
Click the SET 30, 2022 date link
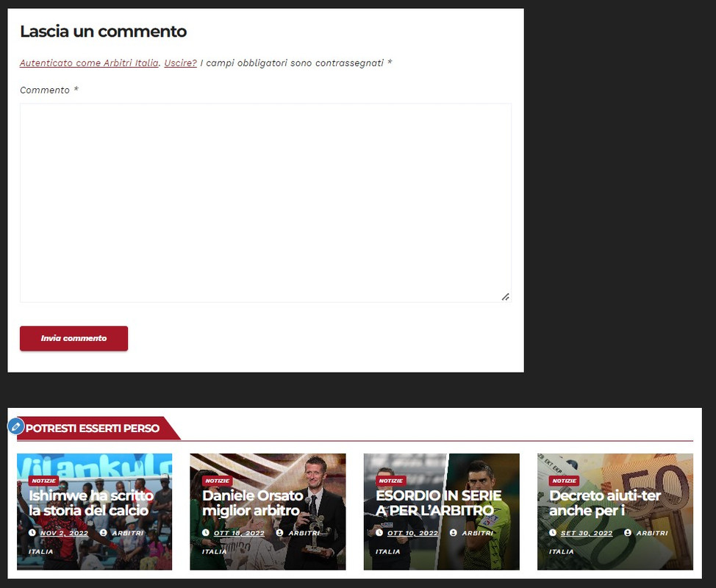click(x=587, y=533)
